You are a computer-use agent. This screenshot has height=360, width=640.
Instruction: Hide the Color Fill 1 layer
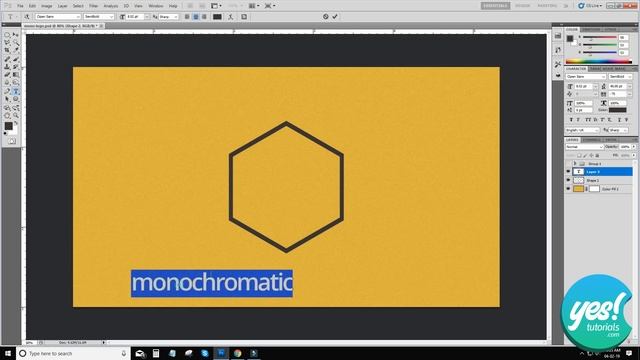coord(568,189)
